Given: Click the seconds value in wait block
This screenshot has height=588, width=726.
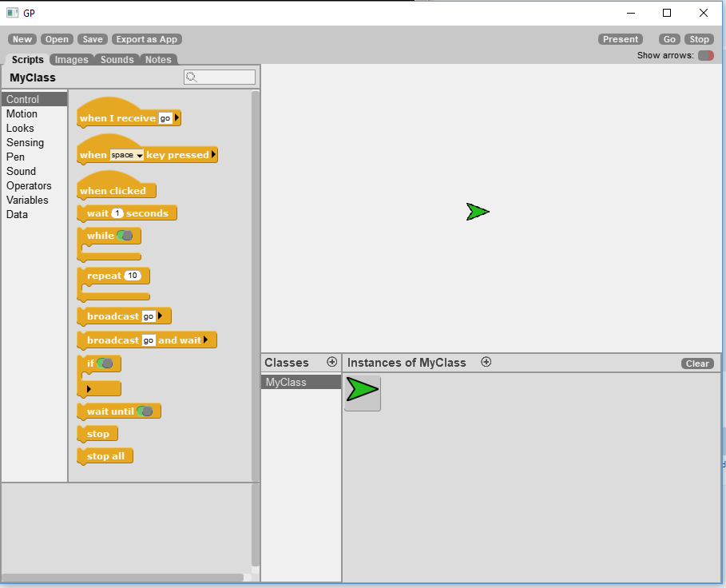Looking at the screenshot, I should pos(117,213).
